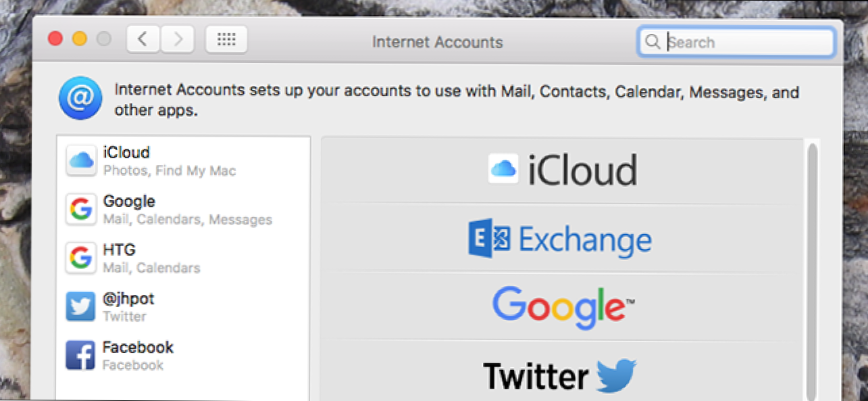The height and width of the screenshot is (401, 868).
Task: Click the Google icon beside HTG account
Action: (x=81, y=258)
